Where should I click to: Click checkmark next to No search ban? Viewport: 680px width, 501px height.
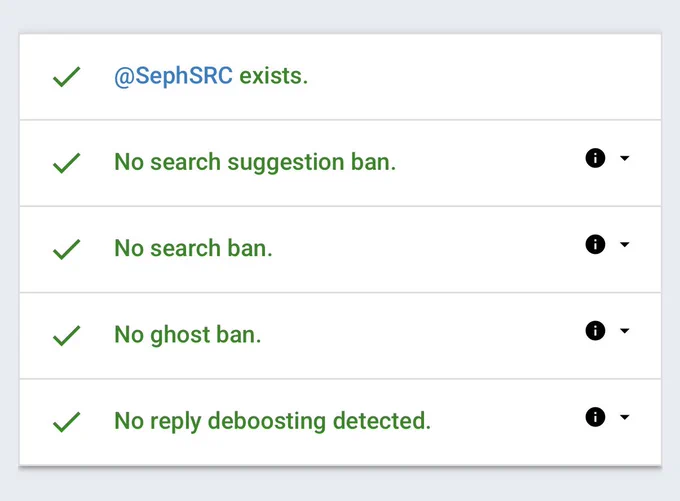[x=66, y=249]
